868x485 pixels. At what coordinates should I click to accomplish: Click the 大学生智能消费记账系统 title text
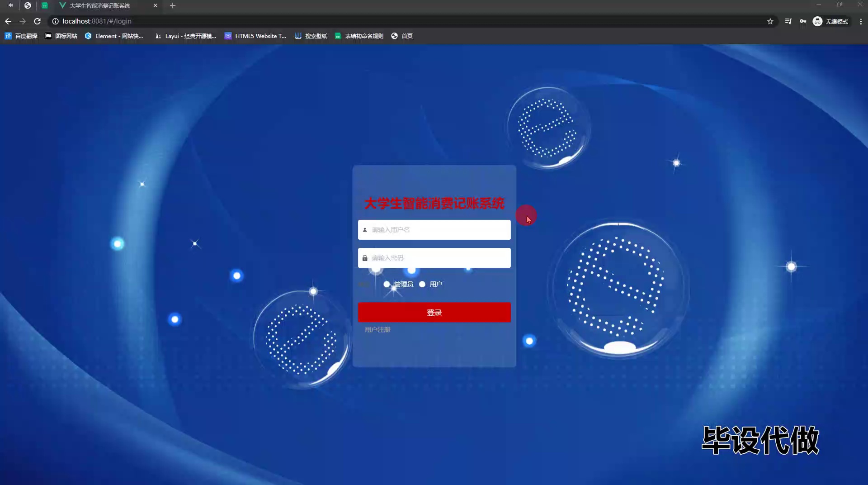tap(434, 204)
